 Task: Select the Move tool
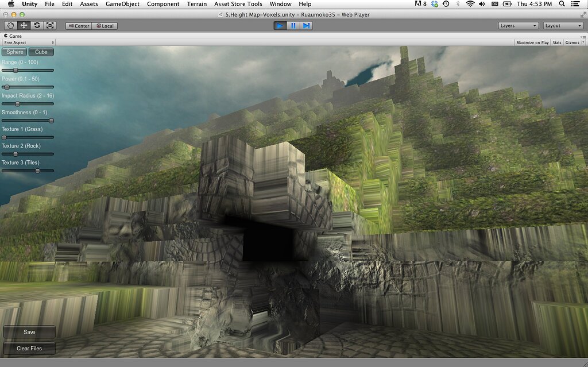pyautogui.click(x=23, y=25)
